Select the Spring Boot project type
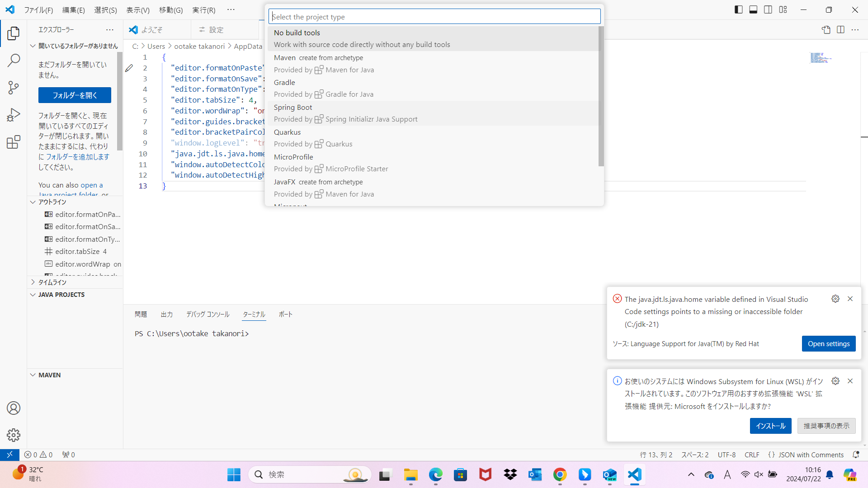 433,113
